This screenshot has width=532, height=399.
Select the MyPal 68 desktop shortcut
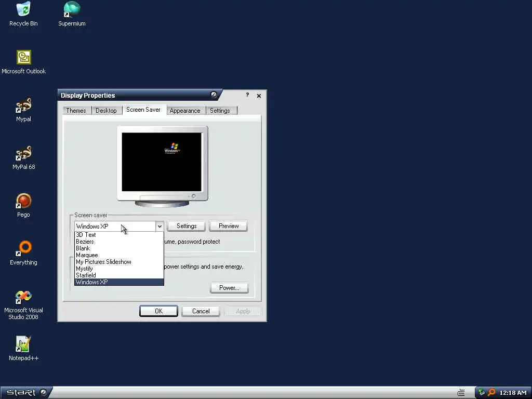tap(23, 158)
